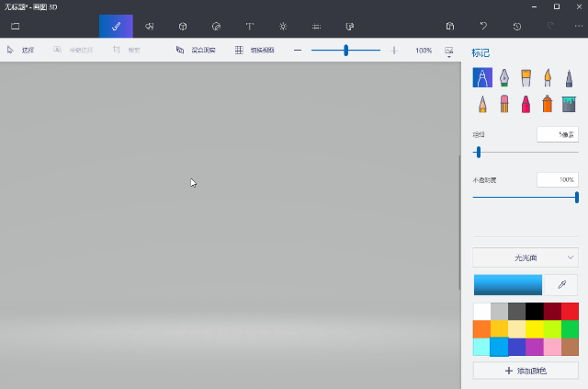Activate the eyedropper color picker
This screenshot has height=389, width=588.
tap(561, 284)
